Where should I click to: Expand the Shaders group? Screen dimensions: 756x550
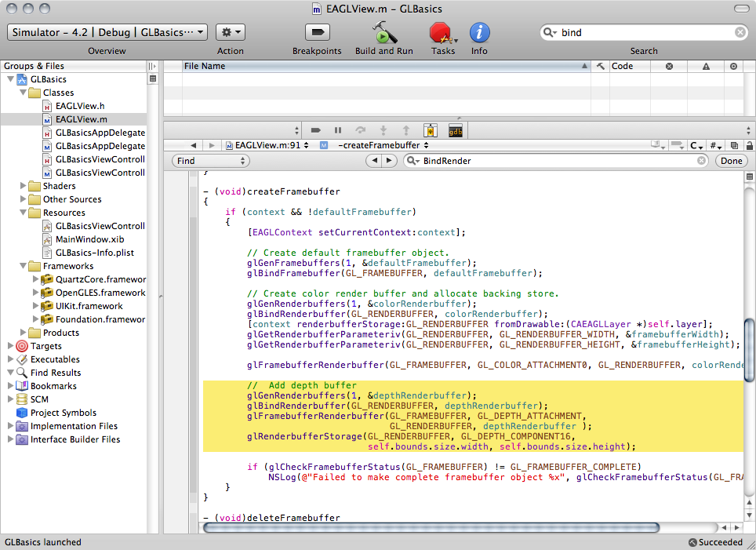coord(24,186)
